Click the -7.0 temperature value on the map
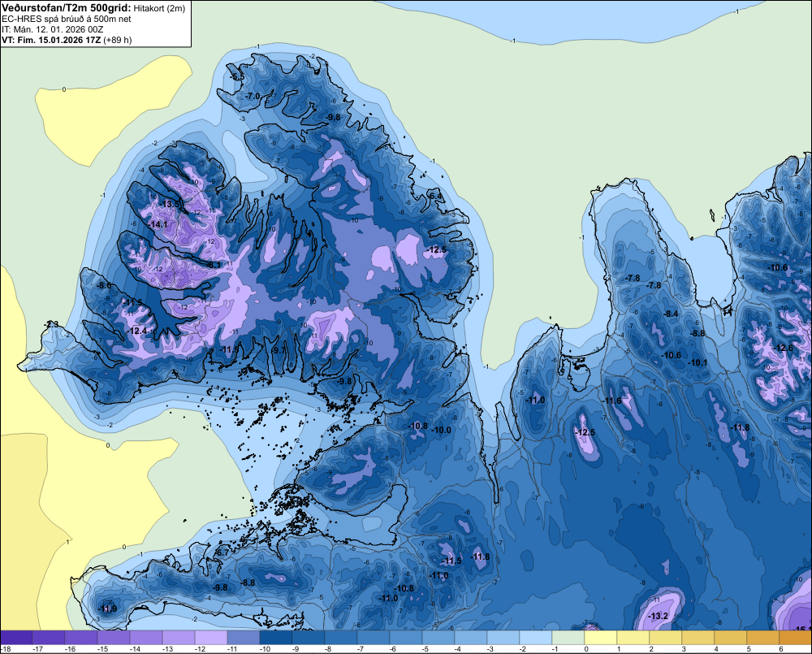This screenshot has width=812, height=654. point(253,97)
